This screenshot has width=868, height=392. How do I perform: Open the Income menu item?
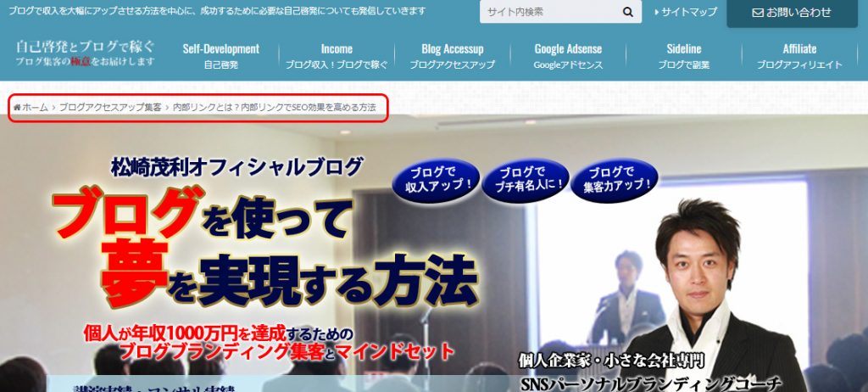click(337, 55)
